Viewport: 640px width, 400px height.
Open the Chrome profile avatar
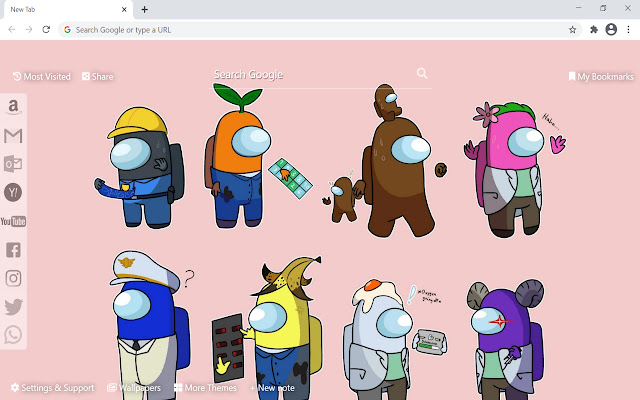point(611,29)
